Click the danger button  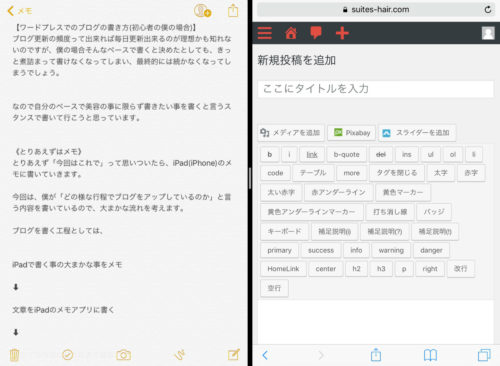pos(431,250)
